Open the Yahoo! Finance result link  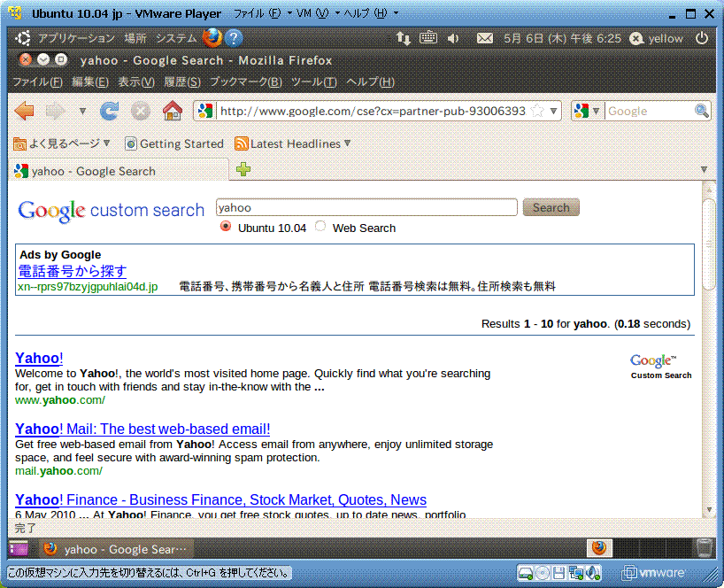[220, 499]
